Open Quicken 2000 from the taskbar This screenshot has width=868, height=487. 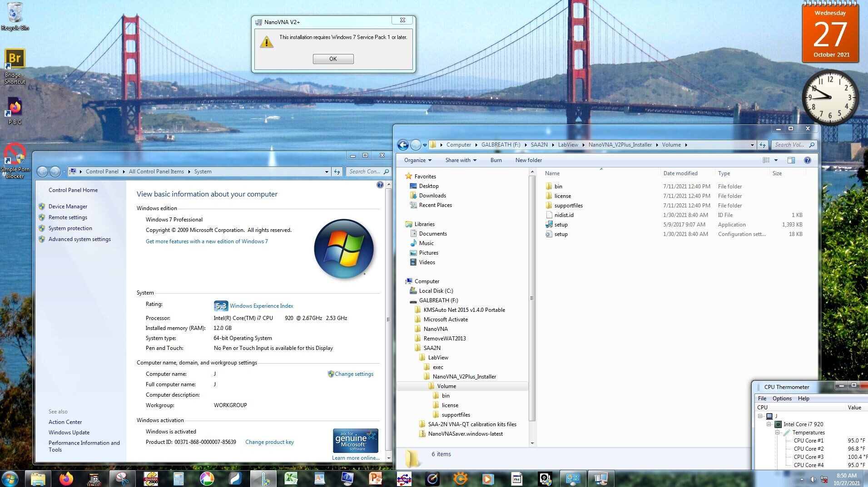click(151, 478)
